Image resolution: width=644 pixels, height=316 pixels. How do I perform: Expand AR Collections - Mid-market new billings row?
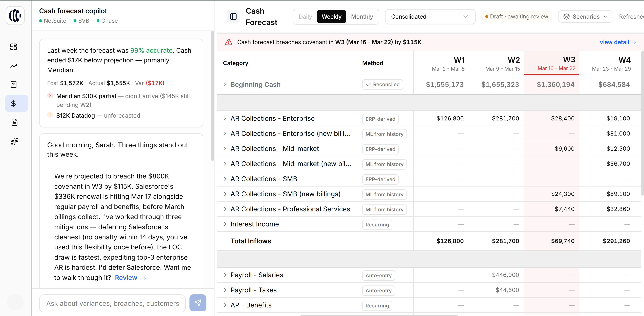pos(225,164)
